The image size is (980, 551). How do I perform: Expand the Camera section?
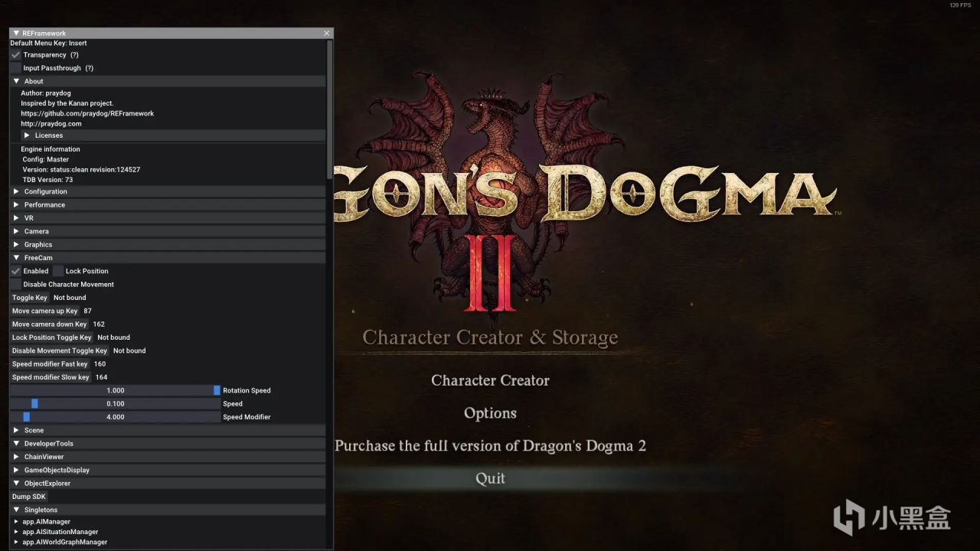(x=168, y=231)
